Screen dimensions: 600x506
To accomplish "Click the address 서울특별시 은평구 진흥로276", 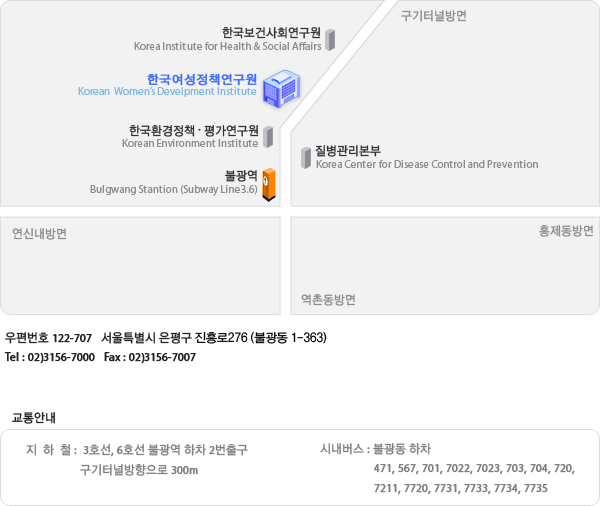I will point(174,338).
